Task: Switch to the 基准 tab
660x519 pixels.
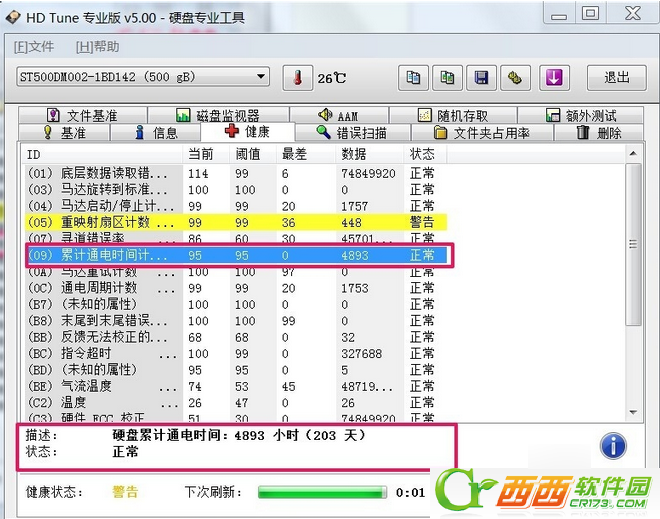Action: pos(64,133)
